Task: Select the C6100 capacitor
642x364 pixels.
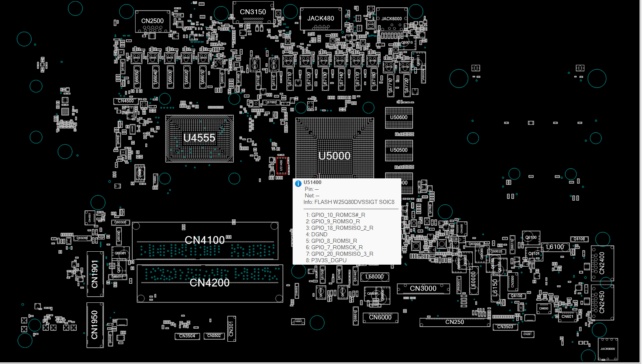Action: (x=579, y=239)
